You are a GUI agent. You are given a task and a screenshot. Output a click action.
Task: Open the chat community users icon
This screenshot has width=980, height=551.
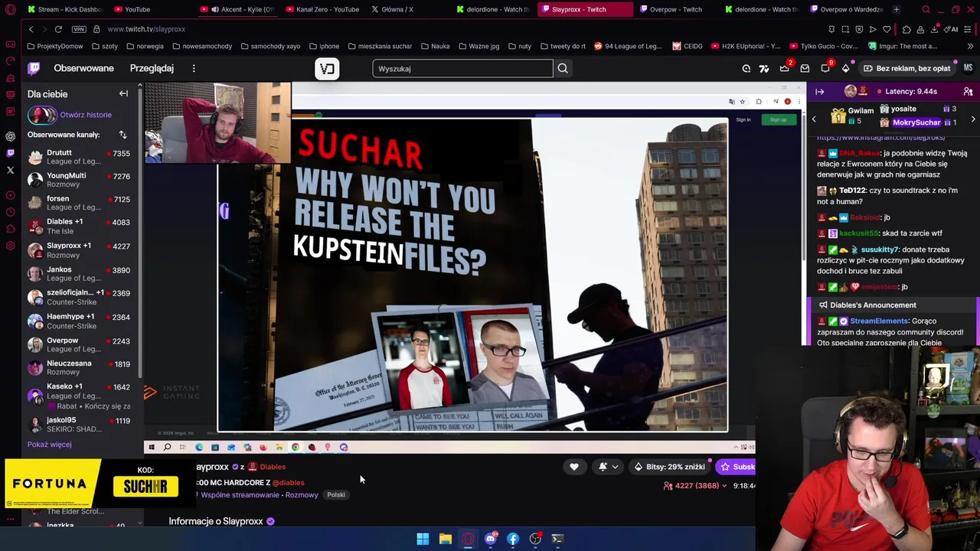coord(968,92)
